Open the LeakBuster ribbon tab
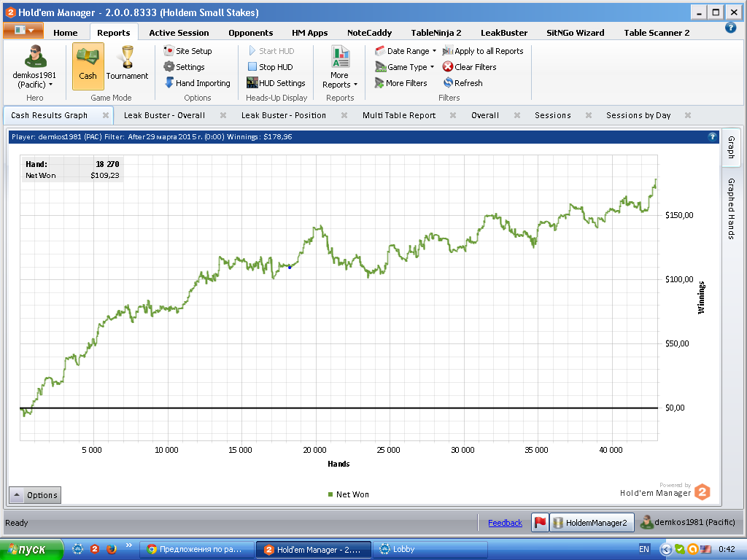The width and height of the screenshot is (747, 560). [x=504, y=33]
